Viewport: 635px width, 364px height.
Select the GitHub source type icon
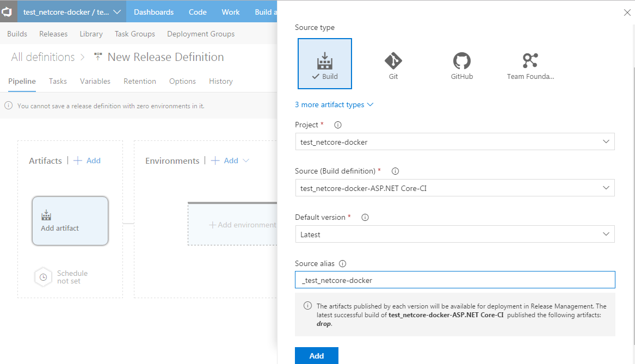(x=461, y=61)
